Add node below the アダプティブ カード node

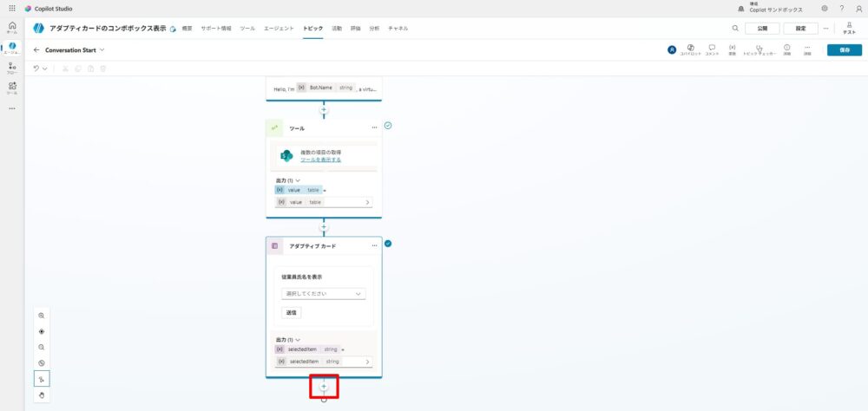(x=324, y=386)
